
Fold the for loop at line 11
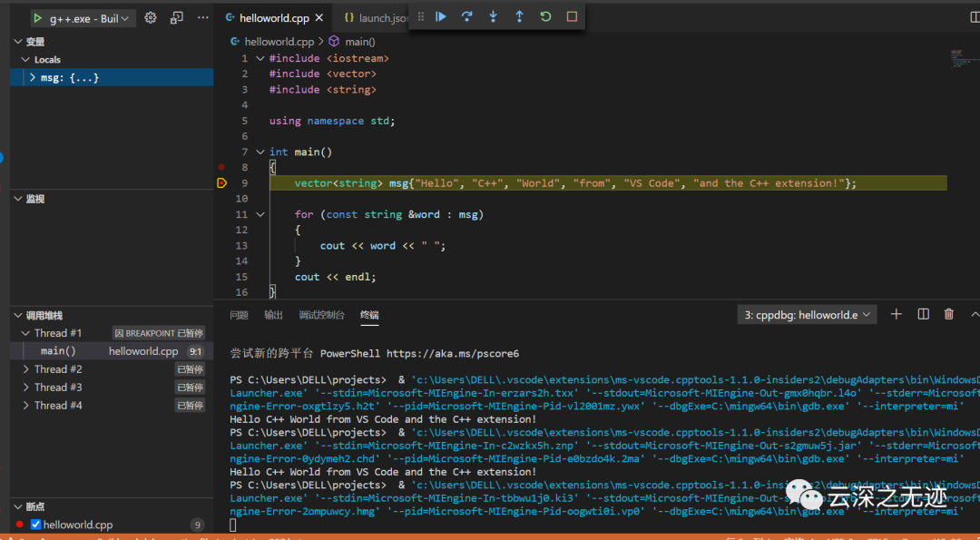[260, 214]
